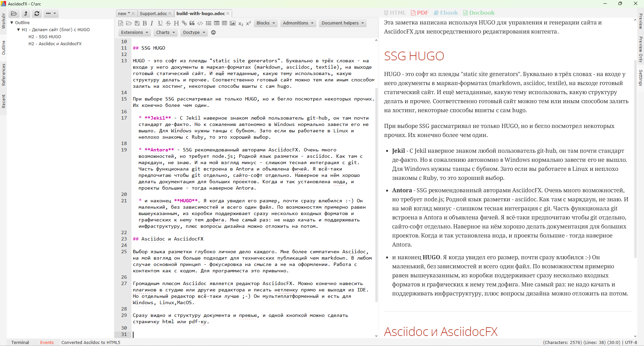
Task: Export the document as Docbook
Action: click(x=479, y=13)
